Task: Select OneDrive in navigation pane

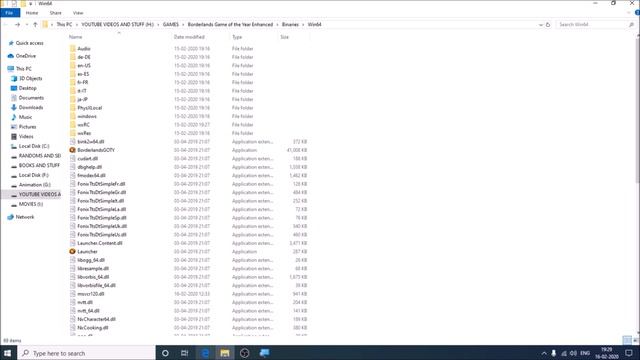Action: (x=25, y=56)
